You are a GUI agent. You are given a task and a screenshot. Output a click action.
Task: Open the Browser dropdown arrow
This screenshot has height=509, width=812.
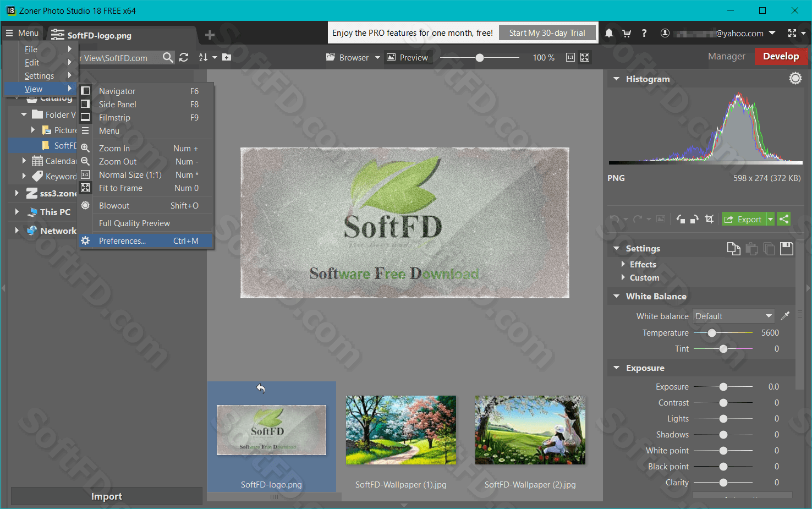click(x=377, y=57)
